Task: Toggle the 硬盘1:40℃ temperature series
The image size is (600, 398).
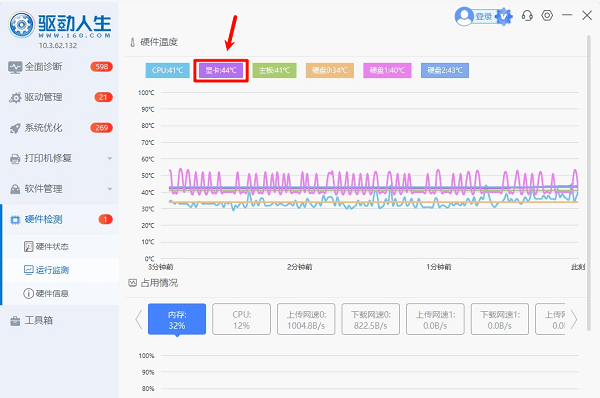Action: coord(387,70)
